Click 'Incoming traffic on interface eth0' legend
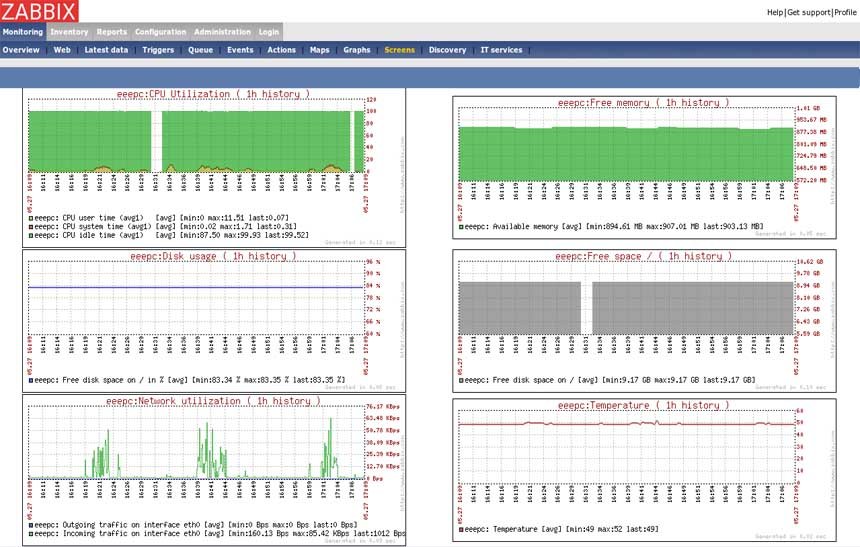Screen dimensions: 860x547 pyautogui.click(x=217, y=533)
